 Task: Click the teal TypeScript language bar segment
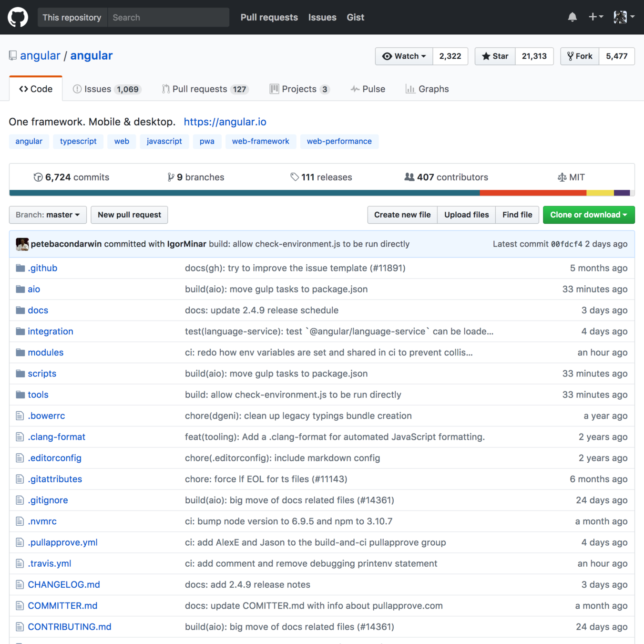245,193
